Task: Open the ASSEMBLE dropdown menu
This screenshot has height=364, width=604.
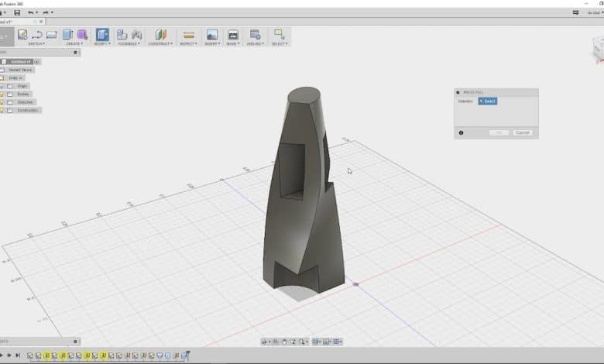Action: click(x=129, y=44)
